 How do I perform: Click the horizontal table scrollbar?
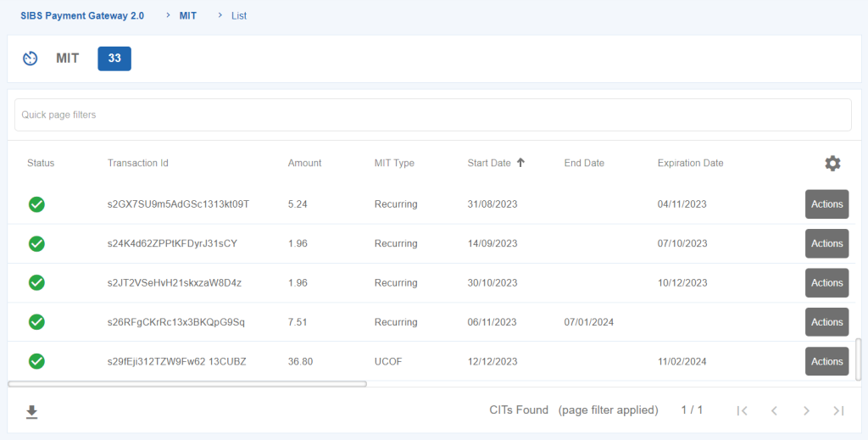(186, 384)
